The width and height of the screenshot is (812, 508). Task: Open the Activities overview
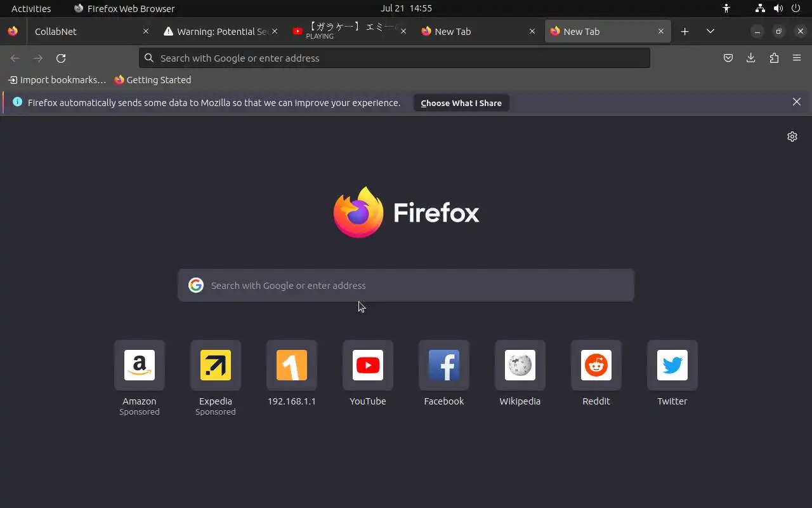(x=31, y=8)
